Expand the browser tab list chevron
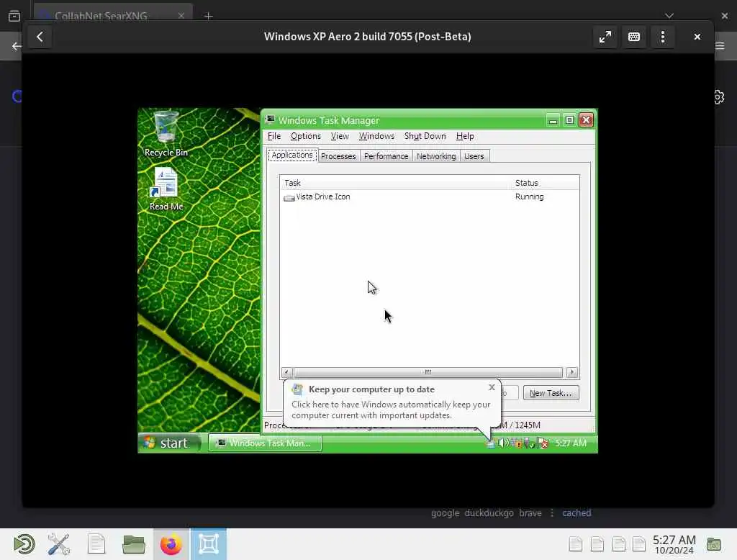This screenshot has width=737, height=560. [x=669, y=16]
